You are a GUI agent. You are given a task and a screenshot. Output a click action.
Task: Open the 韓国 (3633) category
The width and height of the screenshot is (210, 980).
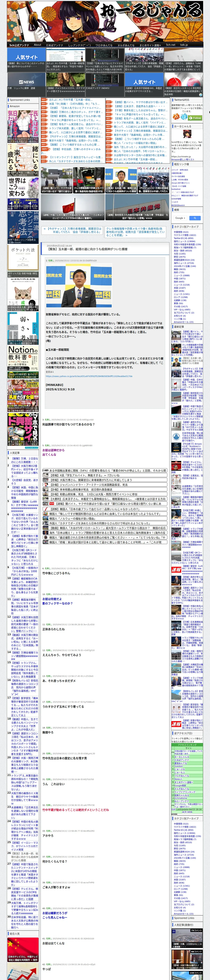click(x=180, y=269)
